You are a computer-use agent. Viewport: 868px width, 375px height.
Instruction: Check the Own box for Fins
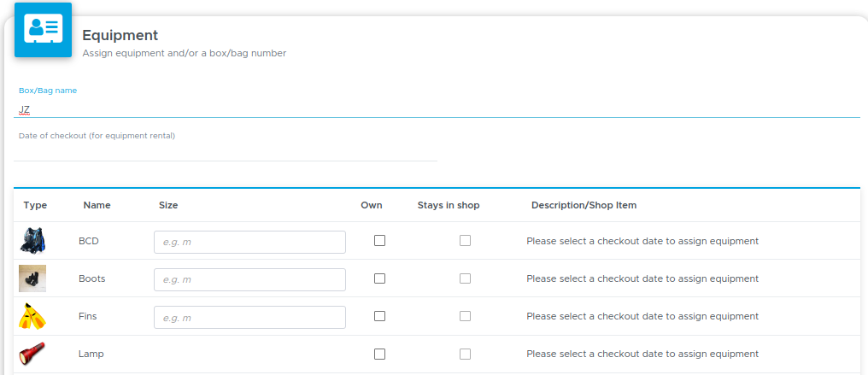pyautogui.click(x=379, y=316)
